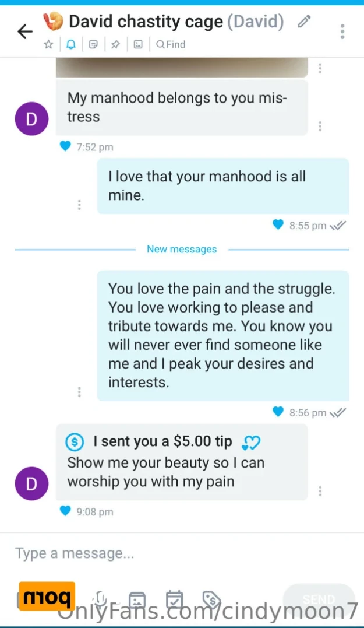Open options for "I love that your manhood" message
The image size is (364, 628).
tap(79, 205)
